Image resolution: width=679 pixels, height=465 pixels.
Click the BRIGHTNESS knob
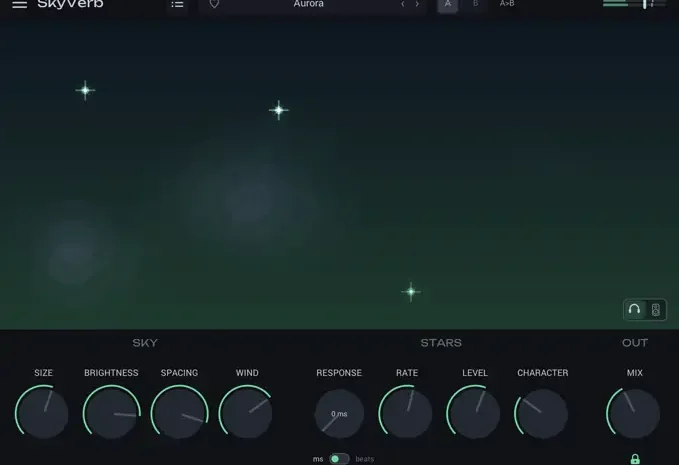click(111, 412)
